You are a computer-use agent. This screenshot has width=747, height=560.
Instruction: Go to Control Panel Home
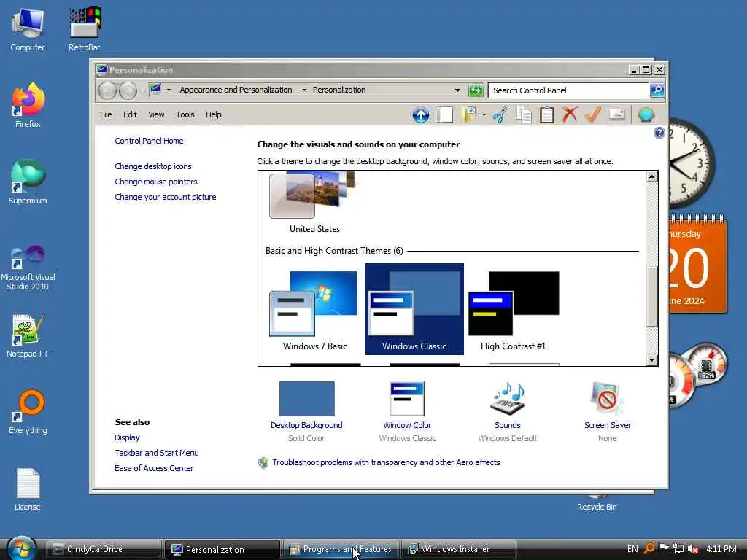point(149,141)
